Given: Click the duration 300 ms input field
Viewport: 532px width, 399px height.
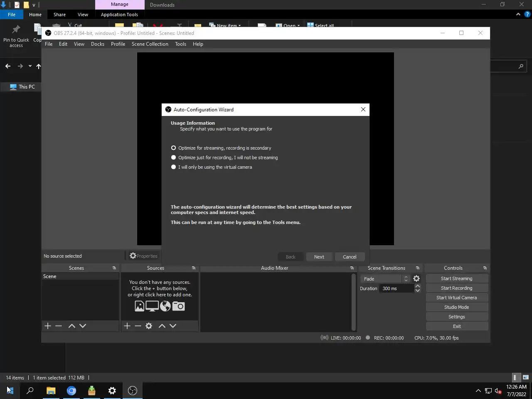Looking at the screenshot, I should 397,288.
